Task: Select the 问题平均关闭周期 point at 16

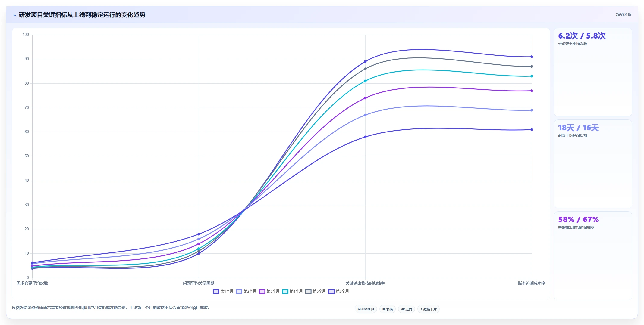Action: [199, 239]
